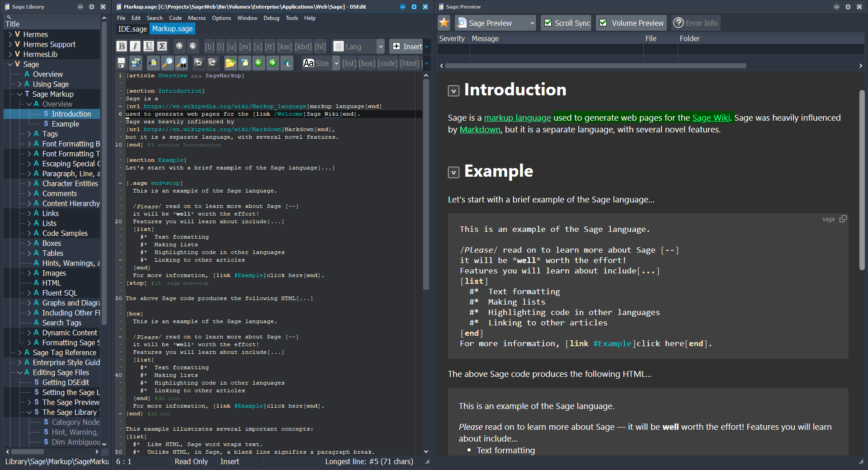Viewport: 868px width, 470px height.
Task: Expand the Hermes Support volume node
Action: click(x=10, y=44)
